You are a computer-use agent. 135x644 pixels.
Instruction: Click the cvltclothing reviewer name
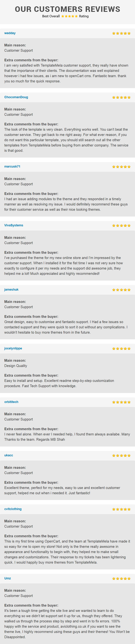point(13,509)
